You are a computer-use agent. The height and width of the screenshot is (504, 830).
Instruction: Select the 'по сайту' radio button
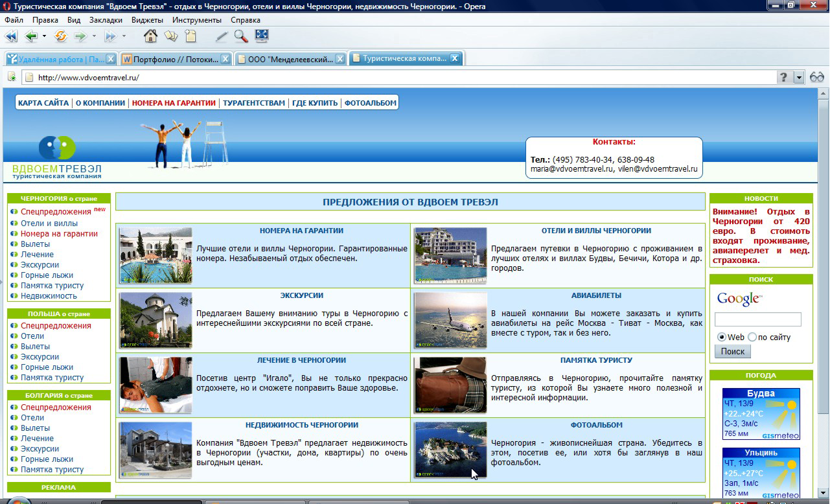pyautogui.click(x=752, y=337)
